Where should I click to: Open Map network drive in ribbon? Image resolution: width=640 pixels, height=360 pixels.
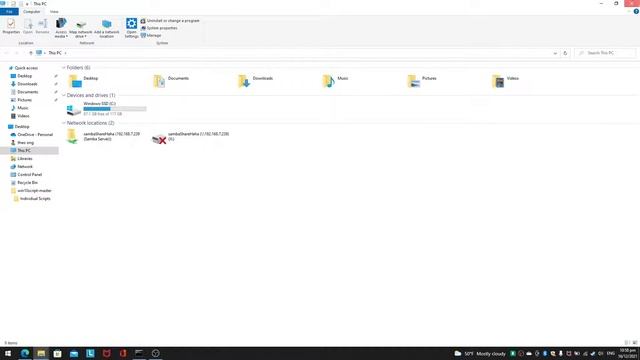[81, 28]
